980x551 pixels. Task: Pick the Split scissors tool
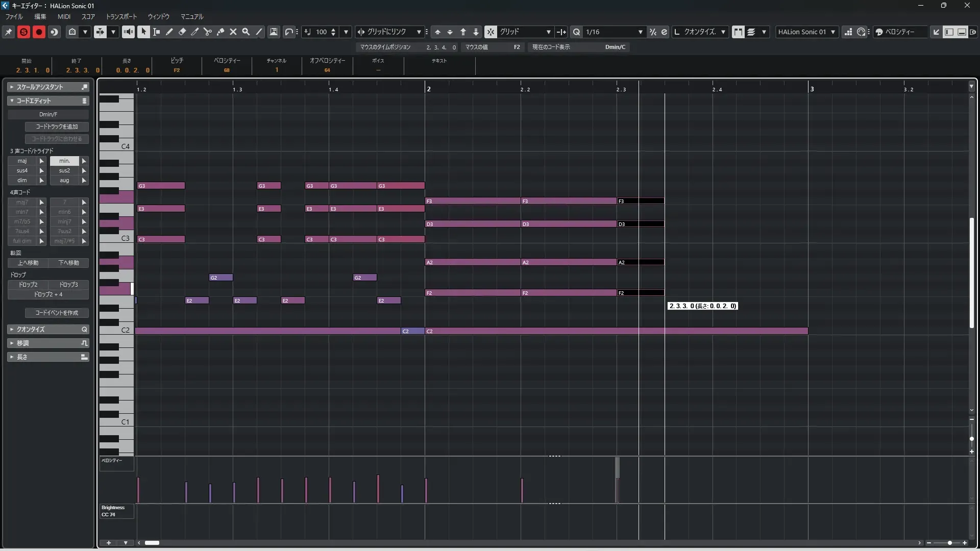click(x=207, y=32)
